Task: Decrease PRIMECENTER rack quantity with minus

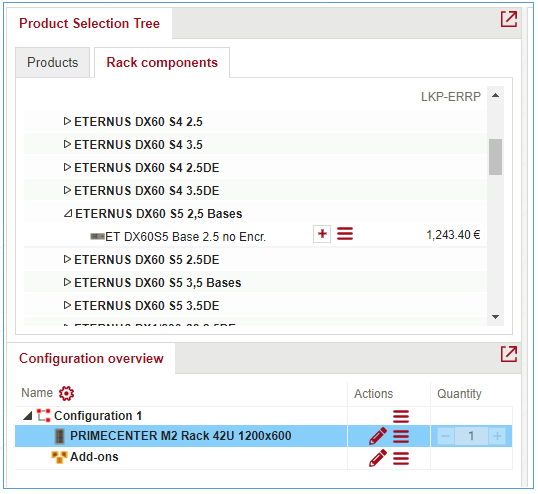Action: pyautogui.click(x=445, y=436)
